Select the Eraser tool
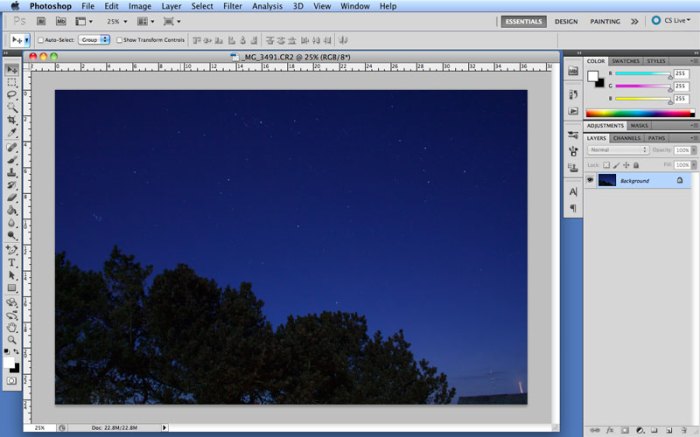700x437 pixels. 12,197
